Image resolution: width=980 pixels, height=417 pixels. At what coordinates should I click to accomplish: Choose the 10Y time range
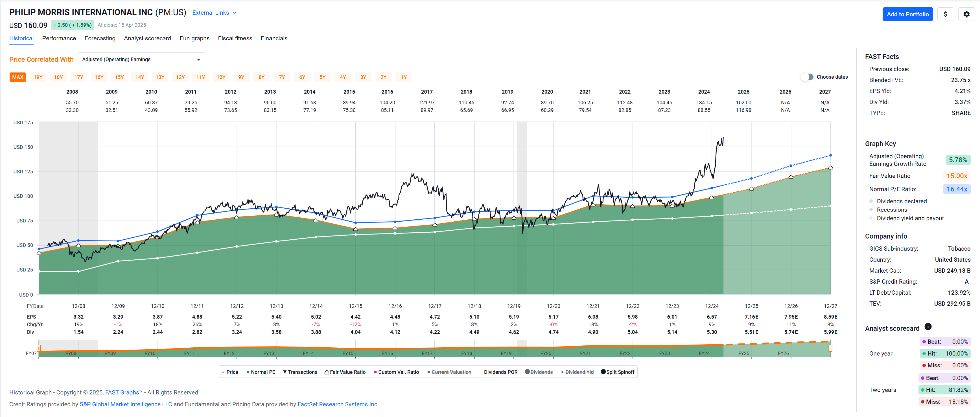(x=221, y=77)
